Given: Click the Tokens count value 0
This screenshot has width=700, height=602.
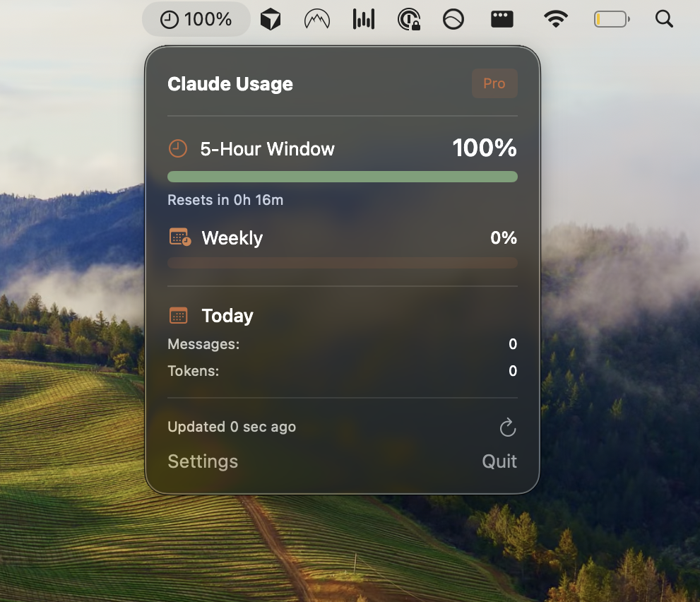Looking at the screenshot, I should (x=513, y=371).
